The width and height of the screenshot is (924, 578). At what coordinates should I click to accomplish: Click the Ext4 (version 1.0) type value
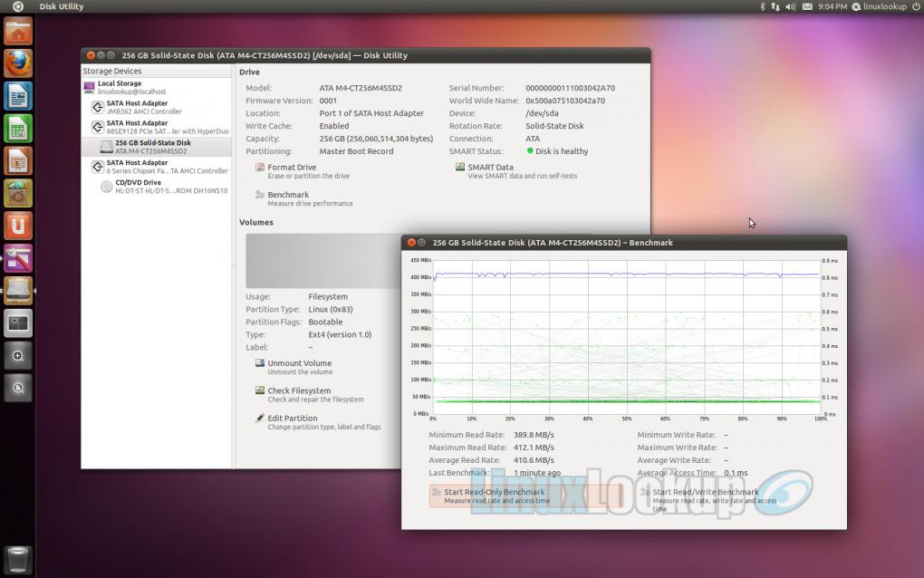(340, 334)
